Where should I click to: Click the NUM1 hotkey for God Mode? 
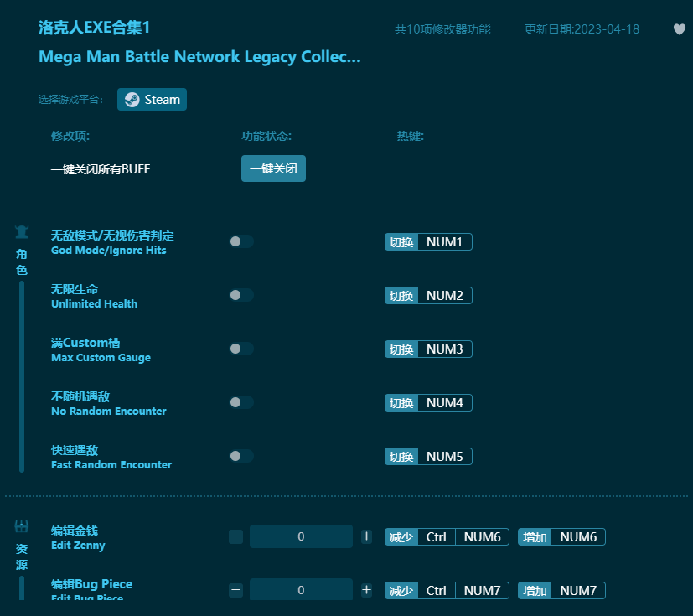tap(428, 241)
